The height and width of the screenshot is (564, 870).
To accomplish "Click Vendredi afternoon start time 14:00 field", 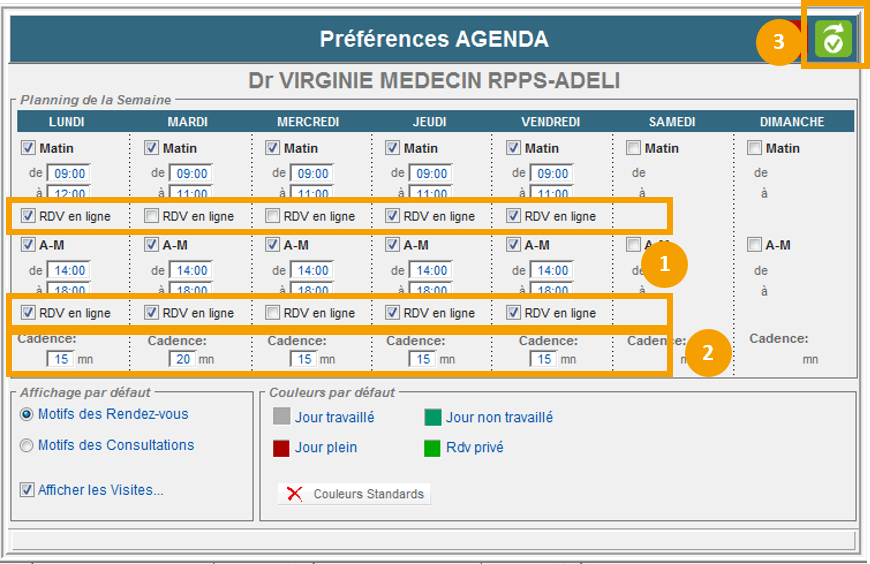I will 552,270.
